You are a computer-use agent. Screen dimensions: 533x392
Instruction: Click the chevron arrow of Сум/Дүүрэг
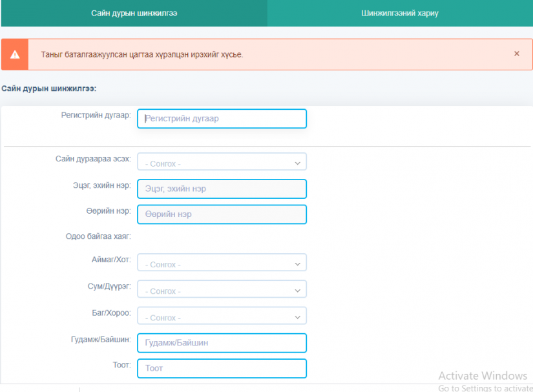tap(297, 291)
